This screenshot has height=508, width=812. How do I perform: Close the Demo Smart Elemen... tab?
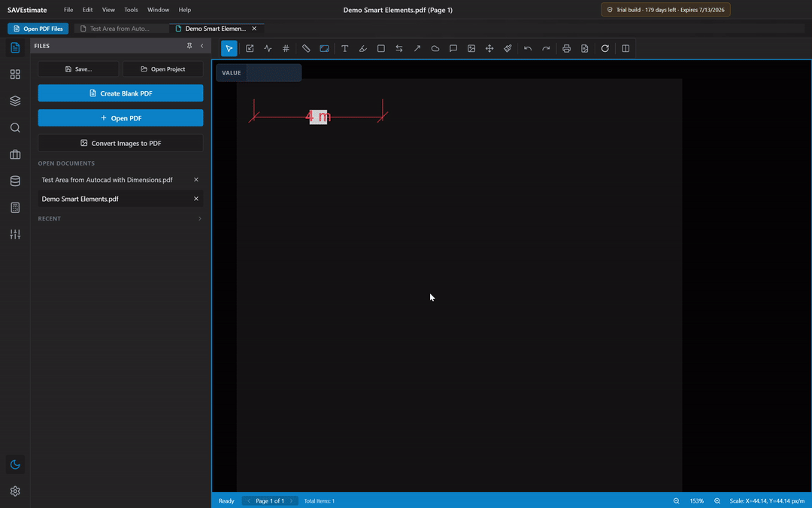[x=254, y=29]
